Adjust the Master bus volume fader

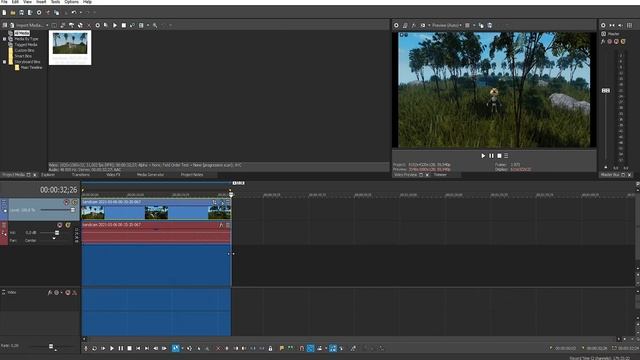coord(606,91)
